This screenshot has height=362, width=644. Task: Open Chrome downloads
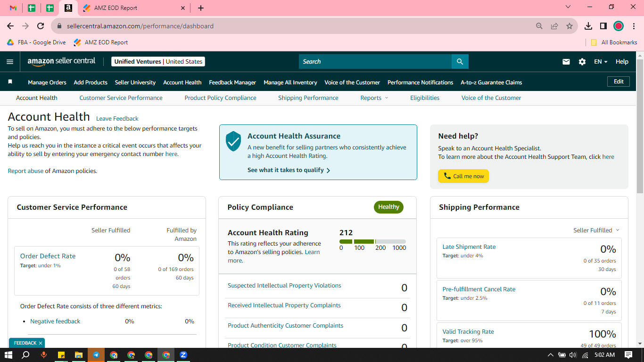(x=588, y=26)
